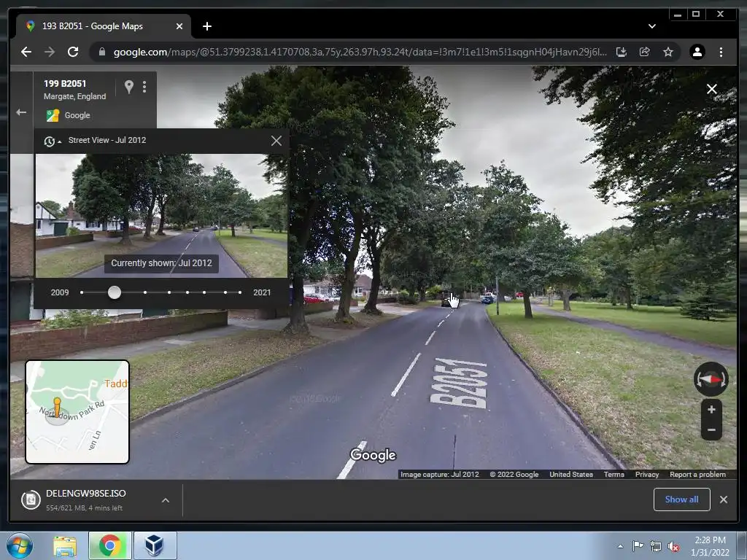The image size is (747, 560).
Task: Click the network tray icon
Action: (656, 547)
